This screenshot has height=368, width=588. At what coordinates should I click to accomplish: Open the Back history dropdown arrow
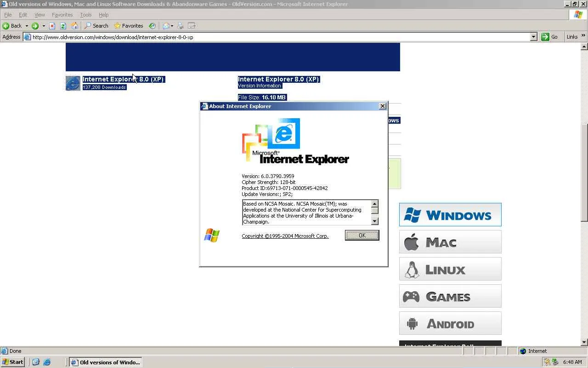click(26, 26)
